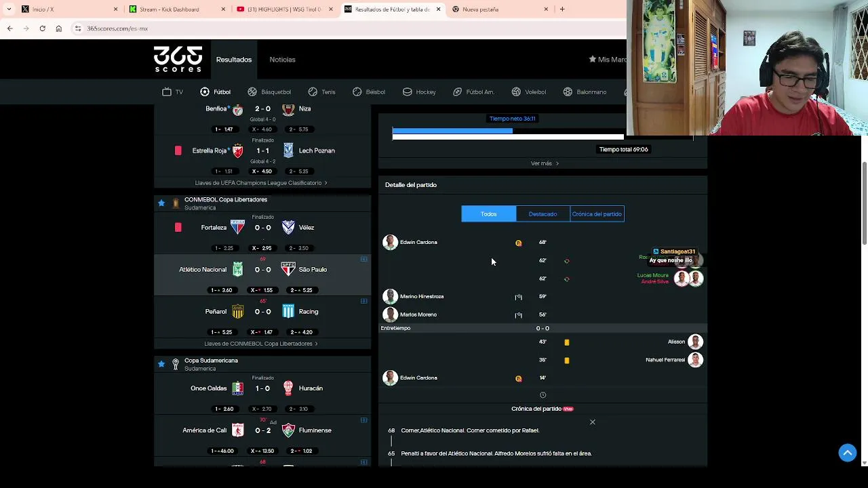Click the Peñarol team crest
The image size is (868, 488).
click(237, 311)
